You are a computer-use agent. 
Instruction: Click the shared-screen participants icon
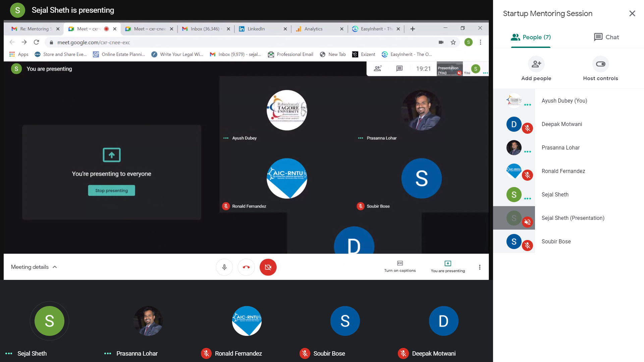[x=378, y=68]
